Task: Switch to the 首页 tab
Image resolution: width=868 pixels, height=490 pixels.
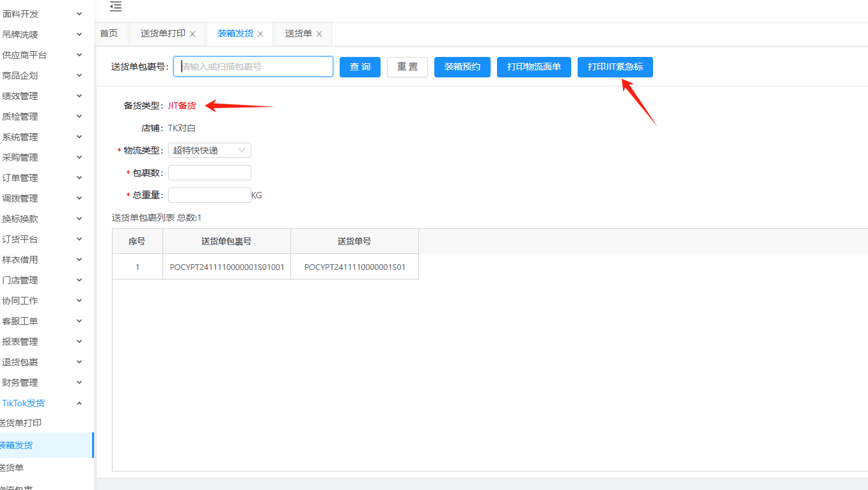Action: (x=109, y=33)
